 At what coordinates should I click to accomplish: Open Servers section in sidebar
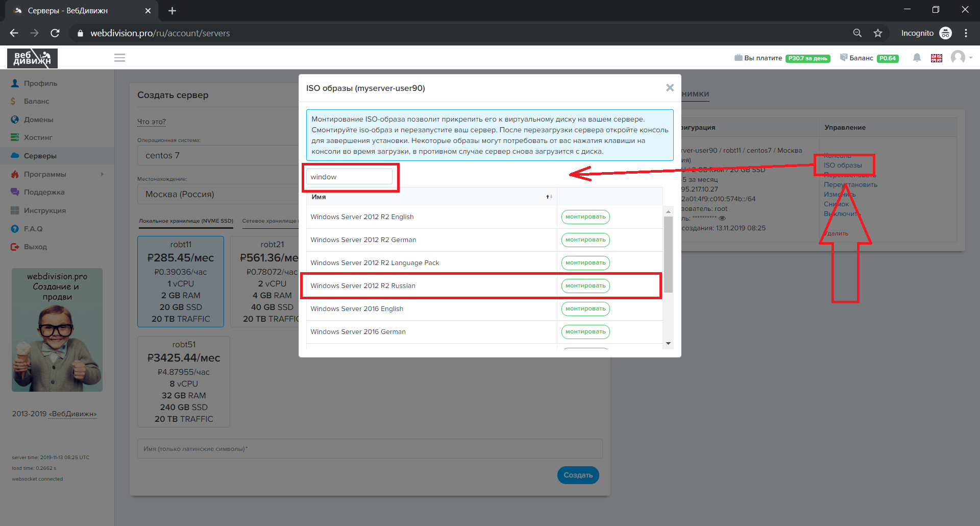[x=40, y=156]
